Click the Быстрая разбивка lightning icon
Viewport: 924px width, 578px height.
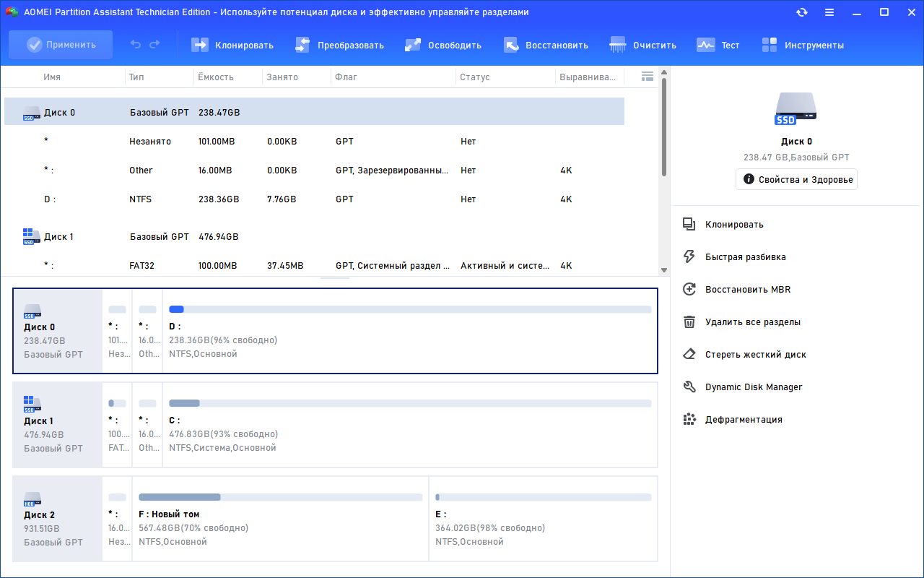(x=689, y=257)
